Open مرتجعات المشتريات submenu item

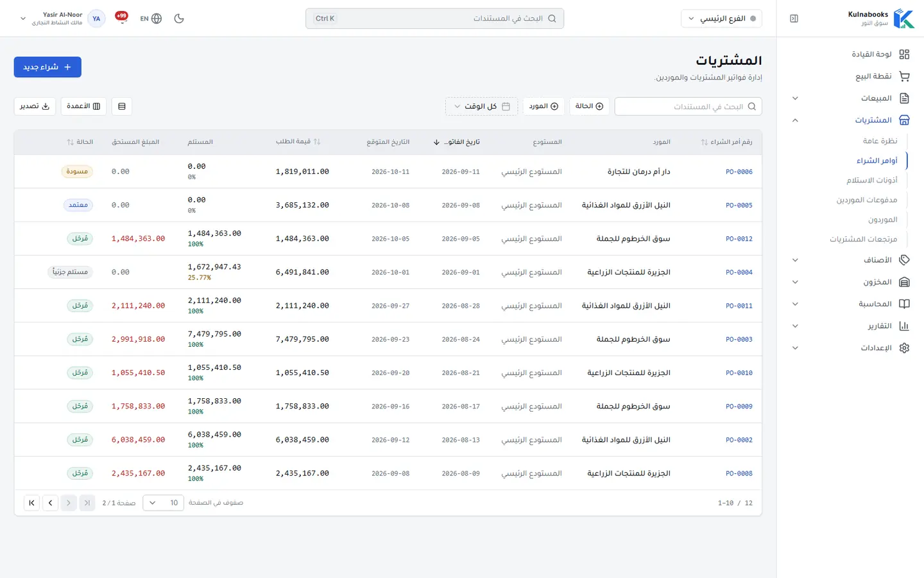click(863, 239)
